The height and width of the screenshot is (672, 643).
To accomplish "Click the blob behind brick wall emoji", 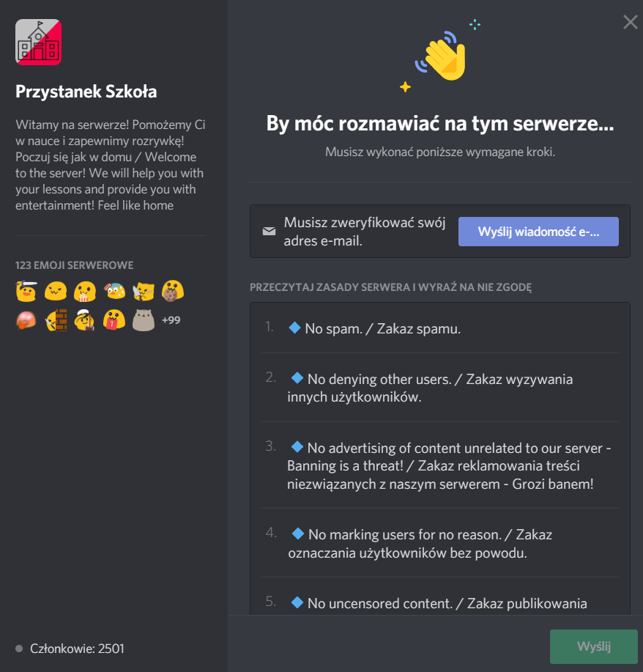I will click(x=56, y=320).
